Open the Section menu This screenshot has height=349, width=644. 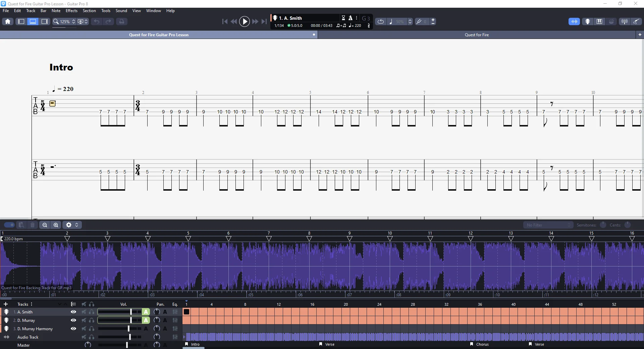pyautogui.click(x=89, y=11)
